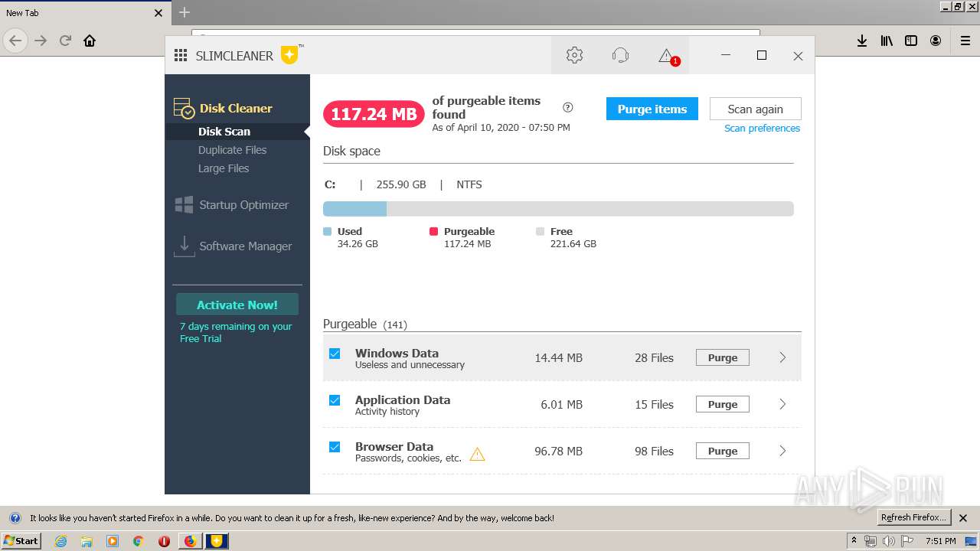Switch to Startup Optimizer
This screenshot has height=551, width=980.
pyautogui.click(x=243, y=205)
